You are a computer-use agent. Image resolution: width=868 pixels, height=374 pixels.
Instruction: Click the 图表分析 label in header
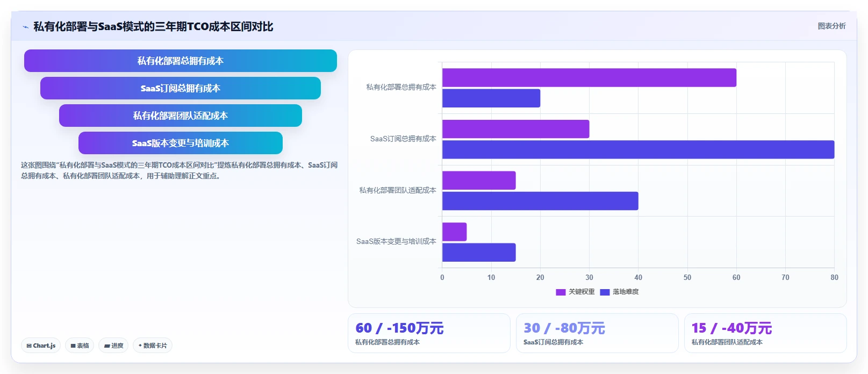pyautogui.click(x=831, y=26)
